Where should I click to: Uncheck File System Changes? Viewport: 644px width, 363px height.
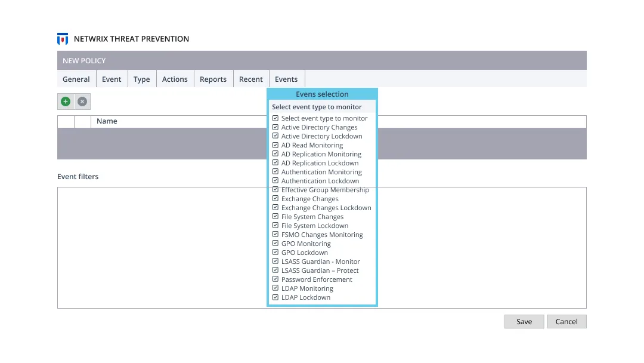pyautogui.click(x=275, y=216)
